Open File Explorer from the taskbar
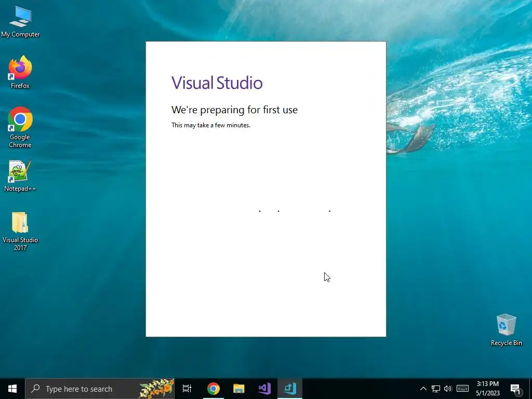This screenshot has height=399, width=532. 239,389
